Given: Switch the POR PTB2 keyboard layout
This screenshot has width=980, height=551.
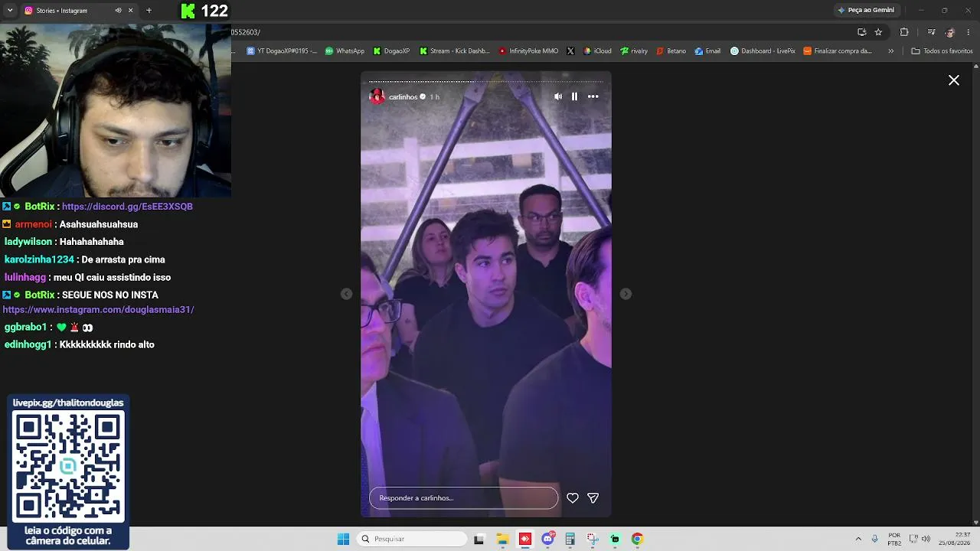Looking at the screenshot, I should tap(894, 539).
